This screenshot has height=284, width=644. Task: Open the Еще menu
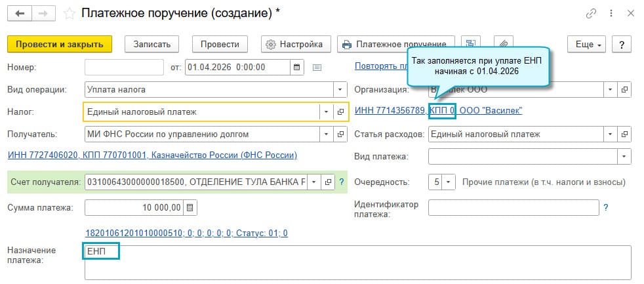coord(588,44)
